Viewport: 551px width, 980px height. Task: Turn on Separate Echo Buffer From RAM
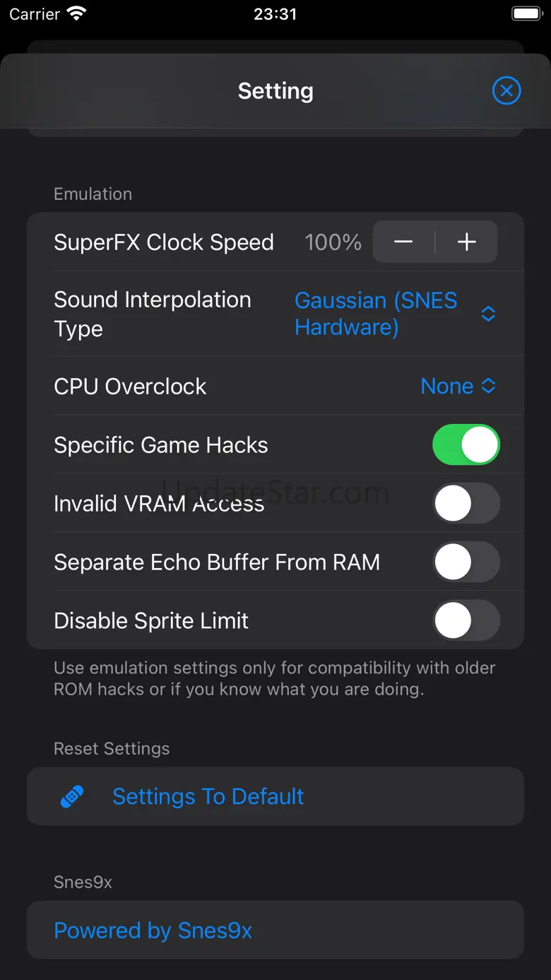pos(466,562)
